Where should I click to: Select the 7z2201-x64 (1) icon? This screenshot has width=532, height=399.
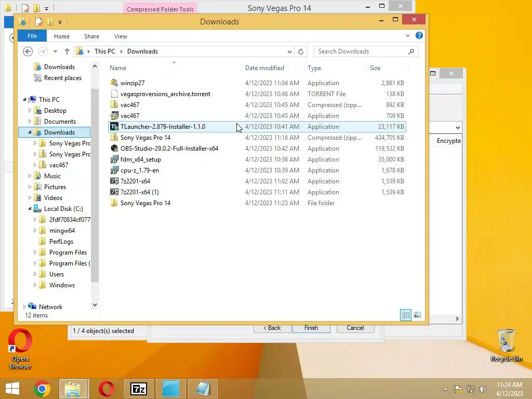click(114, 192)
